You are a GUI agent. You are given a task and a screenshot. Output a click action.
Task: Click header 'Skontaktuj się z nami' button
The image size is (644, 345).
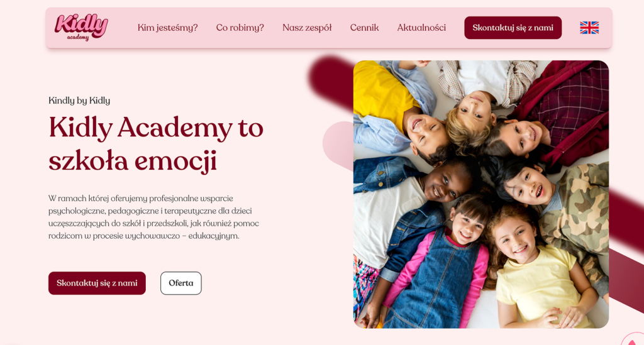coord(513,28)
